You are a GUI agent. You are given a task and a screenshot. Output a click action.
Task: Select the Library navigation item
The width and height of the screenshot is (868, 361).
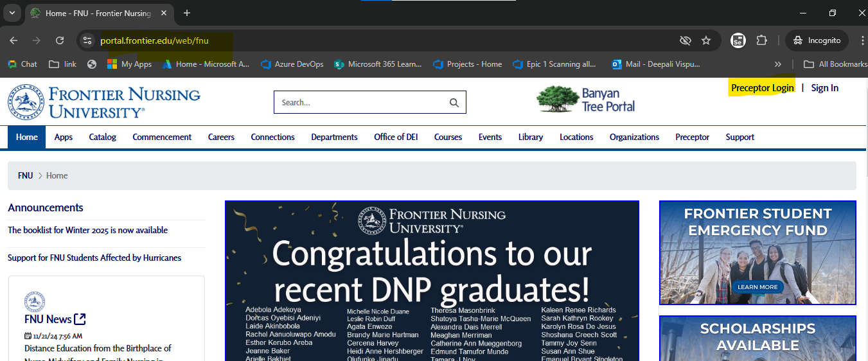530,137
